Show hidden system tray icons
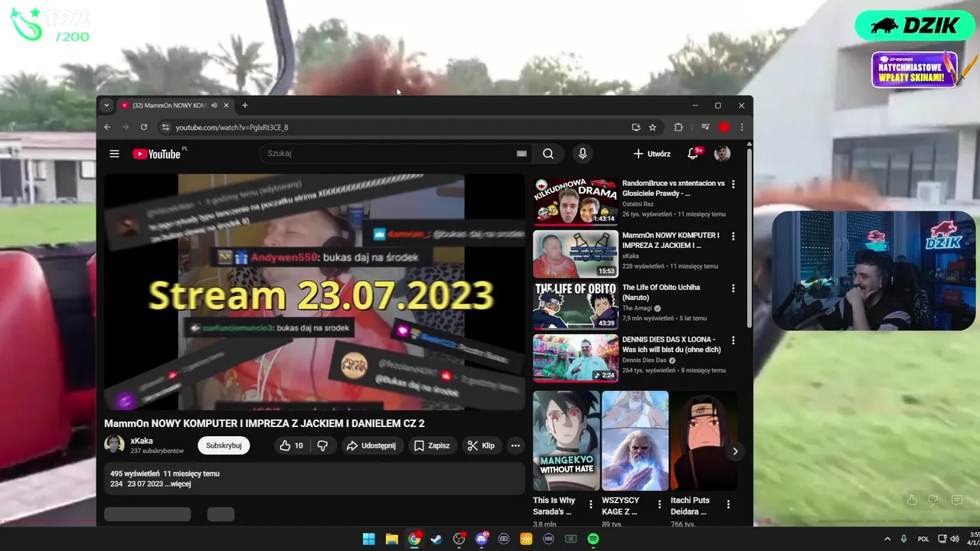The height and width of the screenshot is (551, 980). point(887,539)
